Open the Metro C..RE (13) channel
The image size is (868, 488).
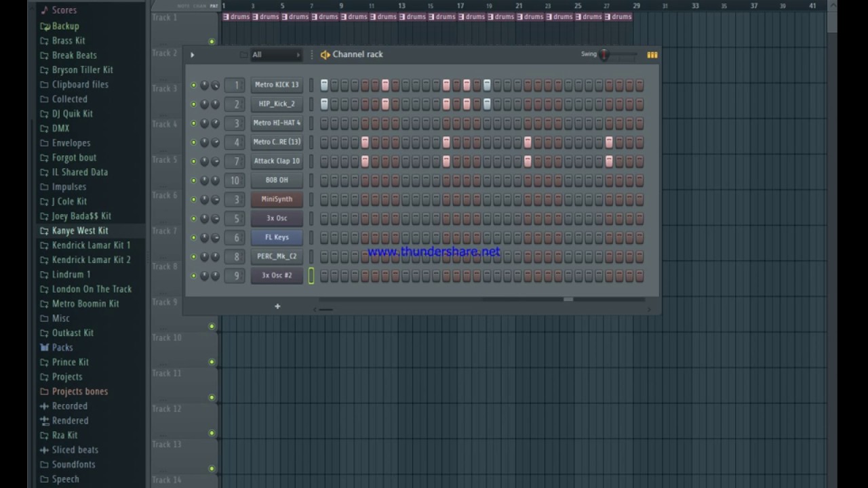277,142
